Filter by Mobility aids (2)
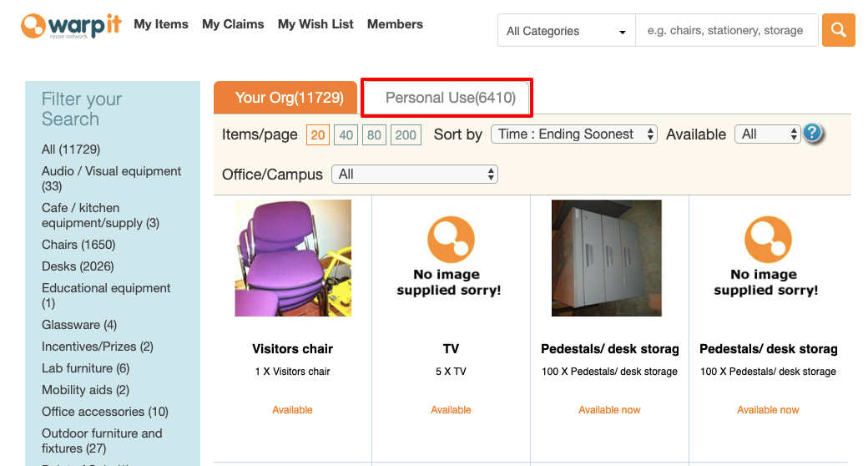Image resolution: width=868 pixels, height=466 pixels. click(x=86, y=389)
